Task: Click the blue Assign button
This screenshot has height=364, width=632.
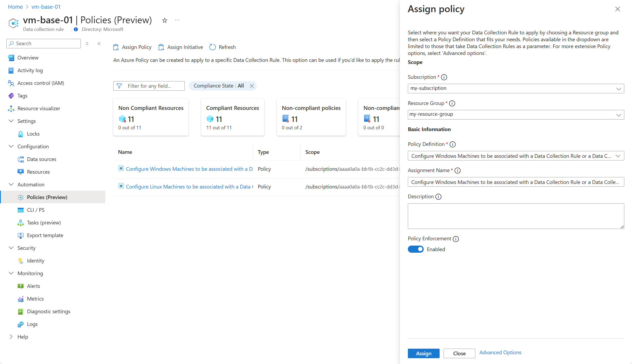Action: pyautogui.click(x=423, y=353)
